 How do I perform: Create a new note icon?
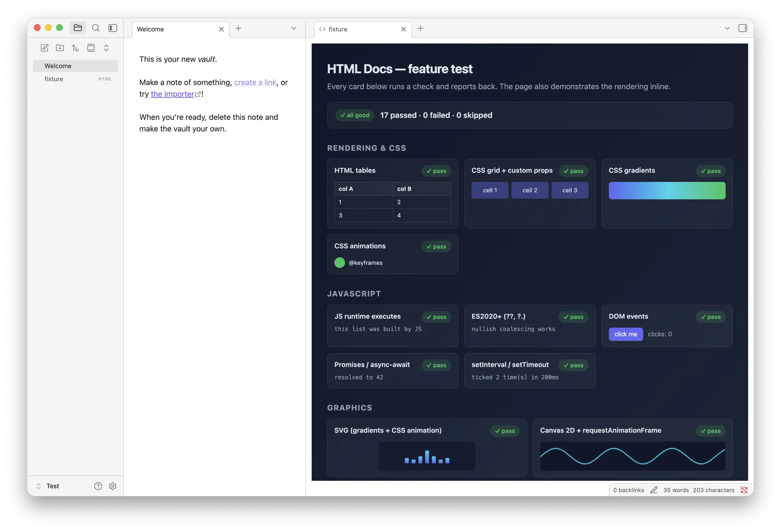45,48
